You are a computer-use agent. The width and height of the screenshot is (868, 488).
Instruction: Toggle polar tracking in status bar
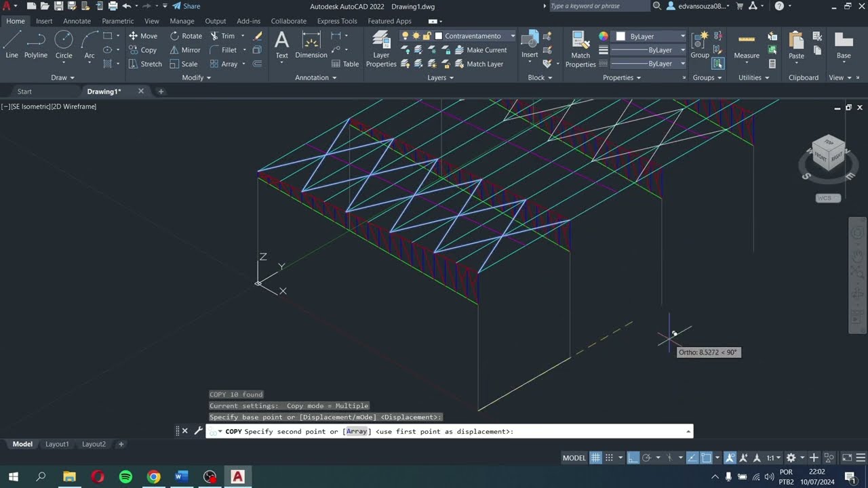pos(646,457)
